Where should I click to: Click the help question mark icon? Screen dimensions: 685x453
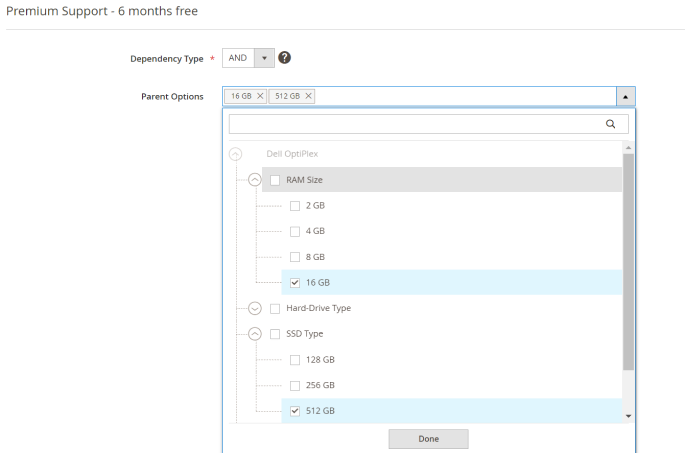tap(284, 58)
